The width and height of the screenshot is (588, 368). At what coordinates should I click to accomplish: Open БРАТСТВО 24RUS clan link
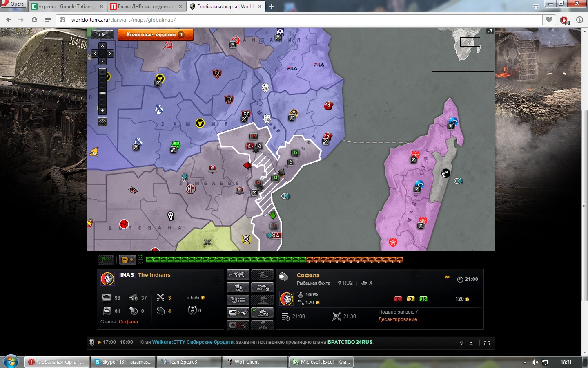pyautogui.click(x=350, y=342)
